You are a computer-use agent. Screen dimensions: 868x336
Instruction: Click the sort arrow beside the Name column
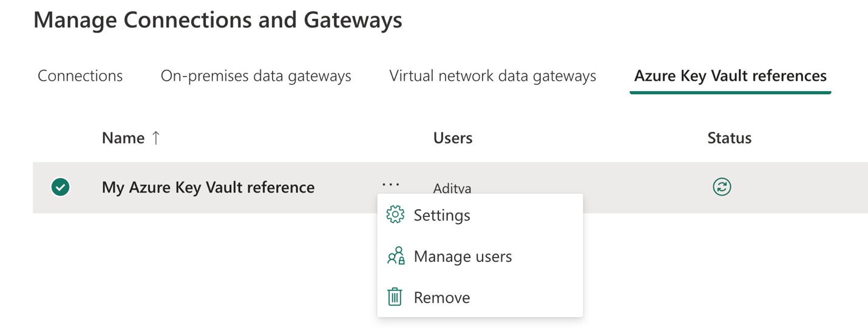coord(156,138)
